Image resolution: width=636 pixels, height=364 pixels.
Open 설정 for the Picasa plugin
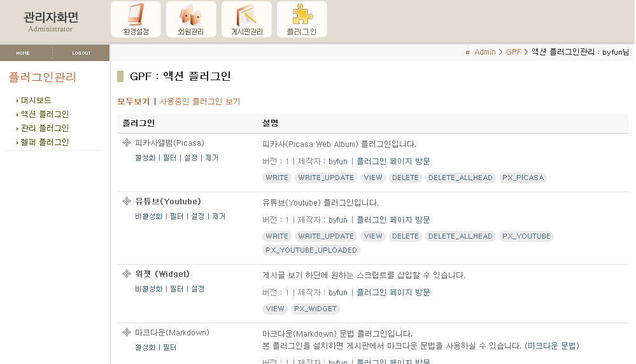pyautogui.click(x=190, y=158)
